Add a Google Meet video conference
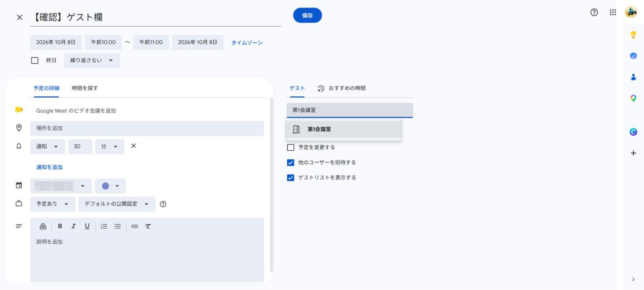The width and height of the screenshot is (644, 290). click(x=76, y=111)
